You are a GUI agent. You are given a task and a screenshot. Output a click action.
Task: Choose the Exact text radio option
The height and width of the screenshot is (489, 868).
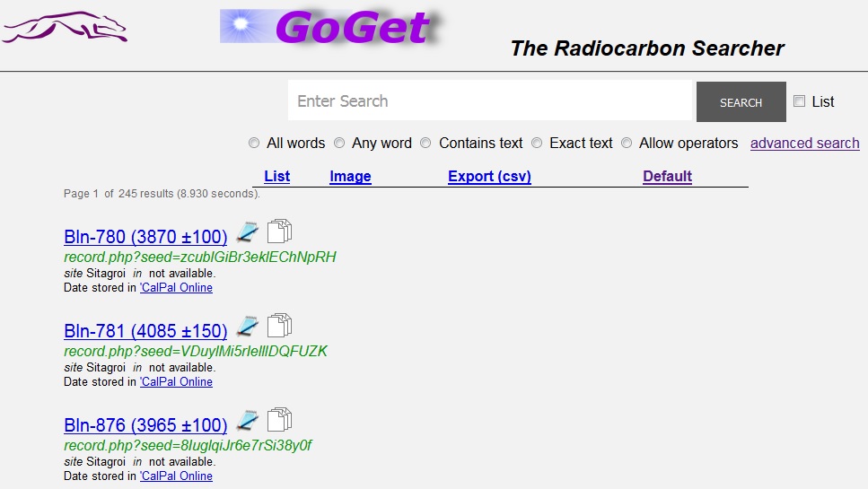click(537, 144)
